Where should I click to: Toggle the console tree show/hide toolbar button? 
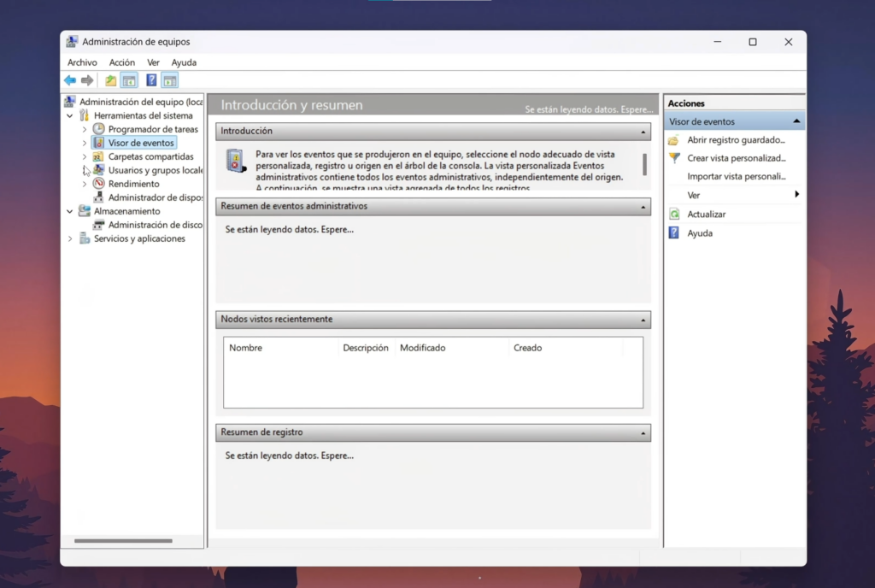pos(129,80)
